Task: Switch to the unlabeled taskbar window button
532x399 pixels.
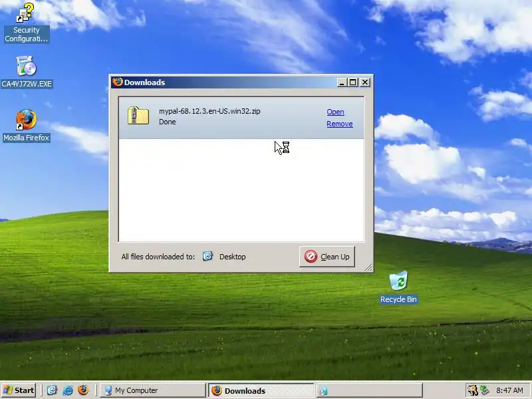Action: tap(370, 390)
